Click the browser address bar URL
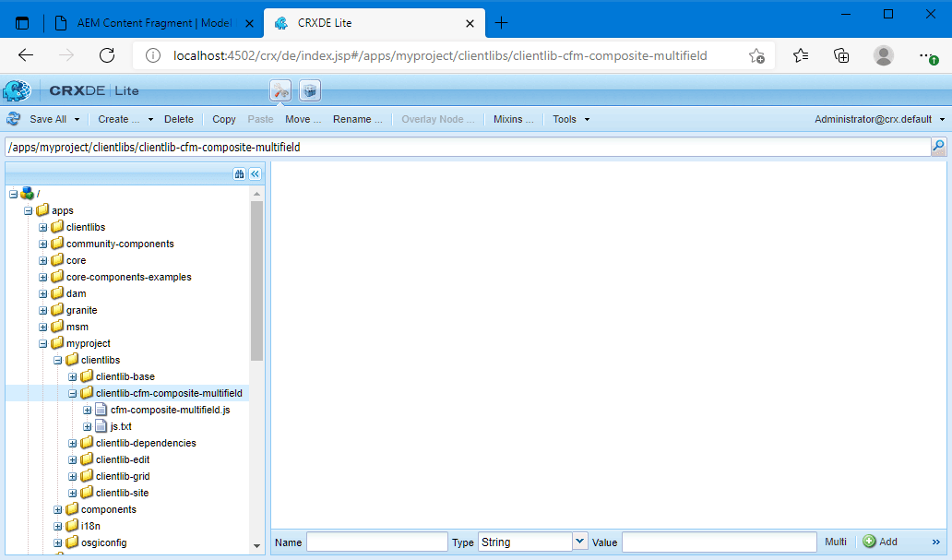The image size is (952, 560). tap(440, 56)
